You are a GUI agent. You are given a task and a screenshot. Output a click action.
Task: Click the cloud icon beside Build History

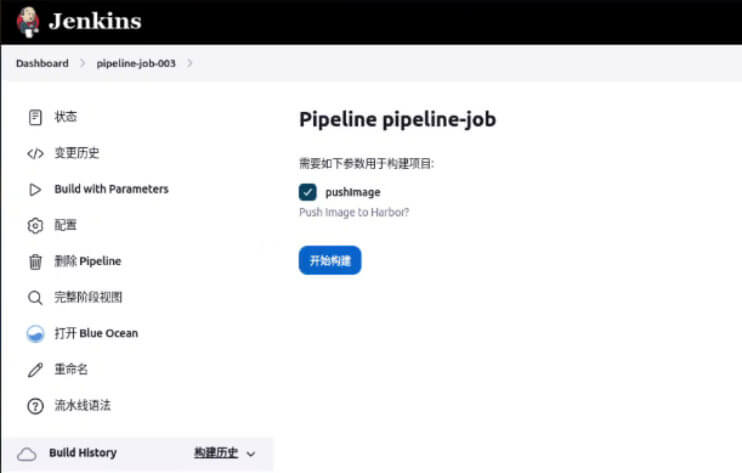coord(27,455)
